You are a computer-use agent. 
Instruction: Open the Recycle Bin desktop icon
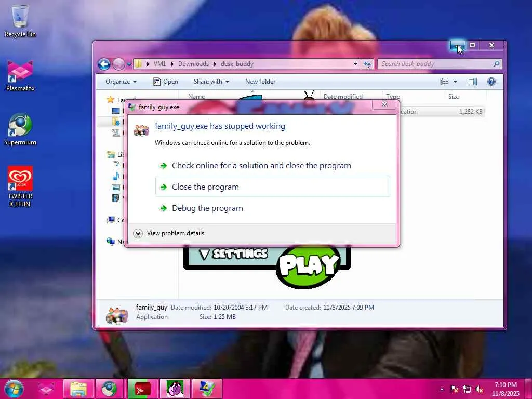(20, 21)
